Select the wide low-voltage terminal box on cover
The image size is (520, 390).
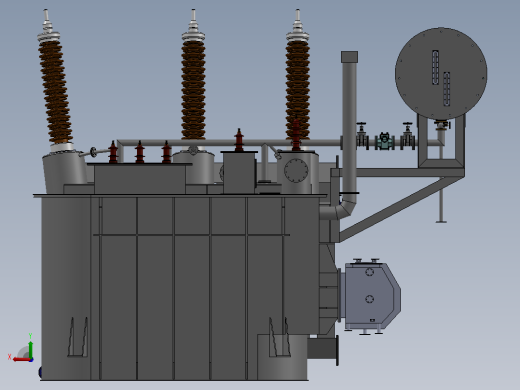140,178
